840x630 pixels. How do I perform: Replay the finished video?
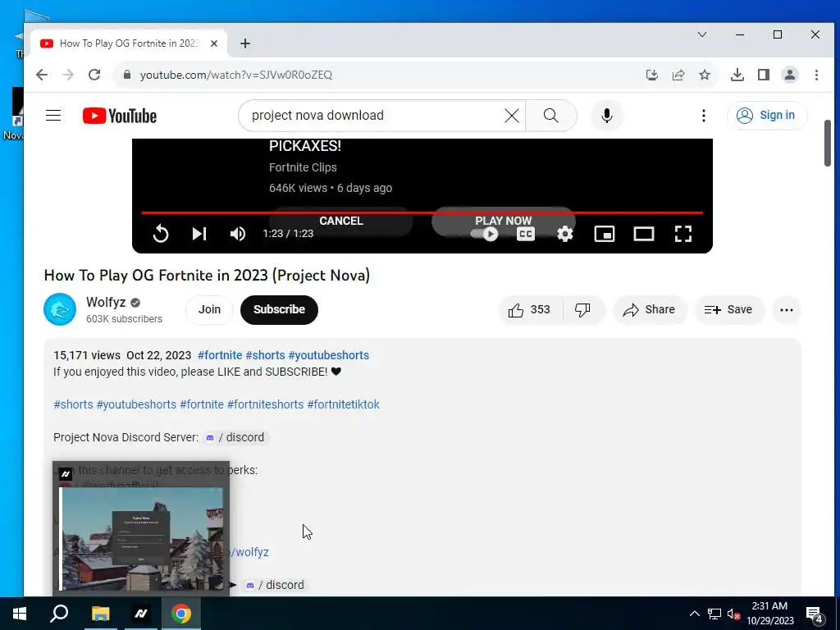pos(160,234)
